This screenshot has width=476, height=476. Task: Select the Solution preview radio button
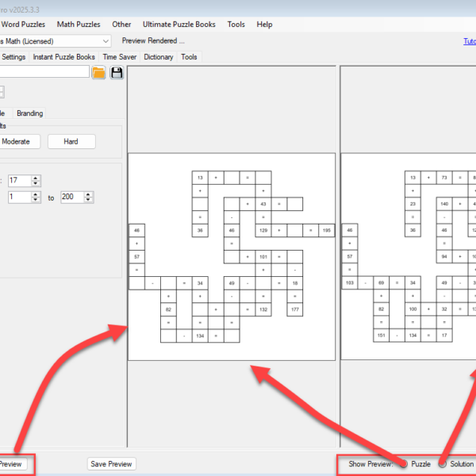(443, 463)
